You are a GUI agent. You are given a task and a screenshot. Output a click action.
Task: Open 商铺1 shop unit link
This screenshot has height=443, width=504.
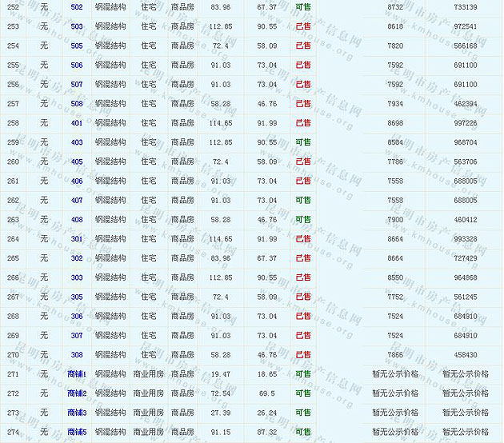[77, 374]
